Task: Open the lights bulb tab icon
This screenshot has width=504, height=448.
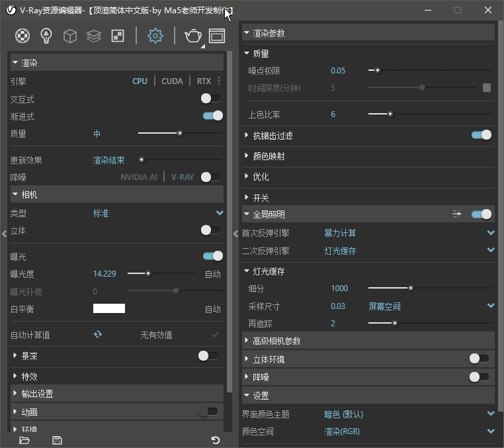Action: pyautogui.click(x=46, y=36)
